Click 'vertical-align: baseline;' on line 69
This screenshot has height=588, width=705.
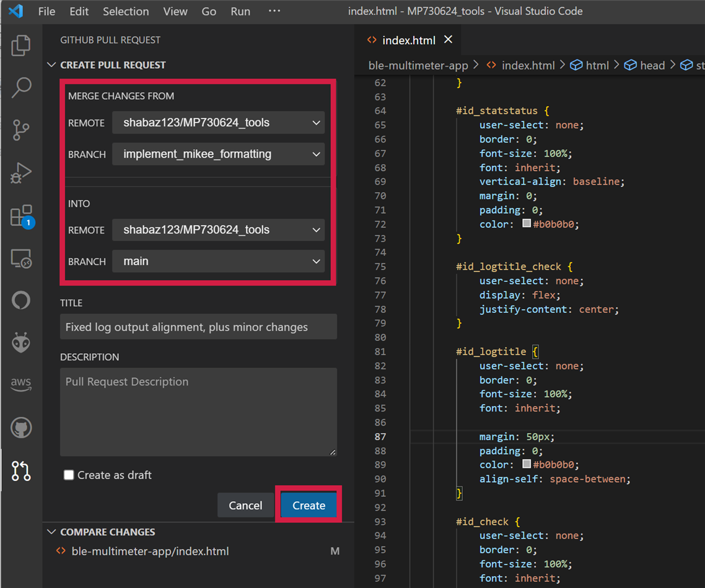[552, 182]
